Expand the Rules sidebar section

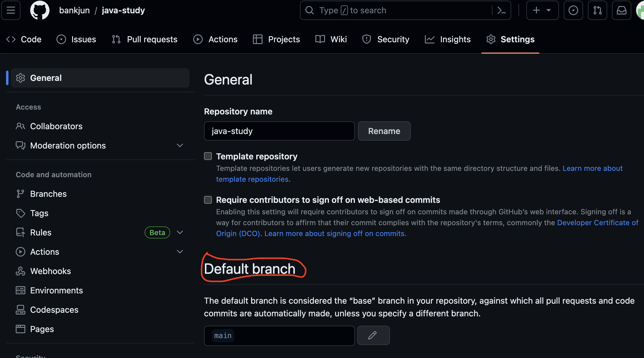click(180, 232)
